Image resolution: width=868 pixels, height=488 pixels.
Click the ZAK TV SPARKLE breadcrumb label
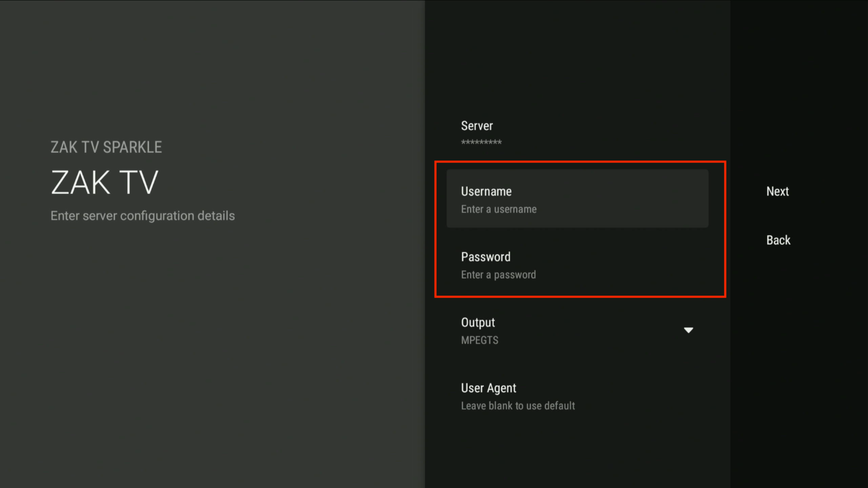pos(106,147)
